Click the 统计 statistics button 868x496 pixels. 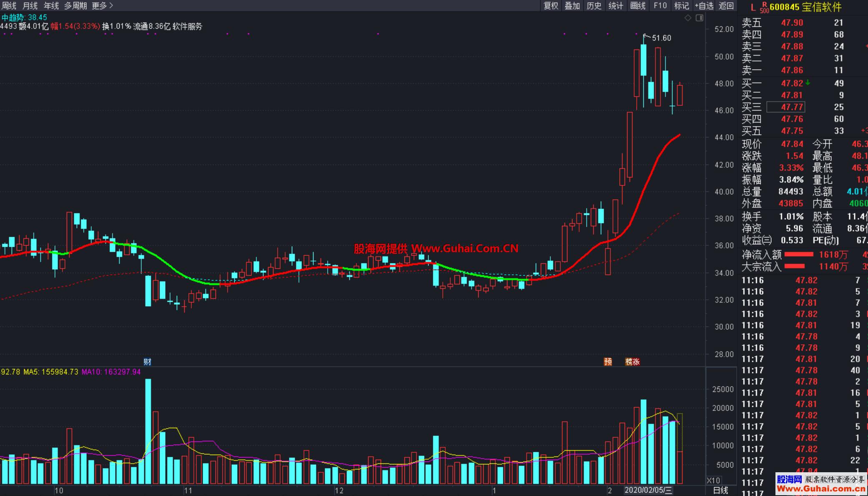(x=616, y=5)
